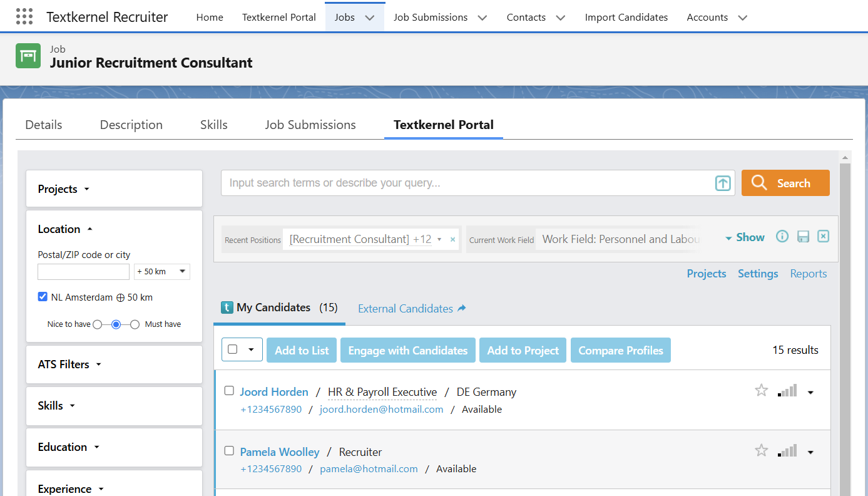The image size is (868, 496).
Task: Uncheck the NL Amsterdam location checkbox
Action: coord(43,297)
